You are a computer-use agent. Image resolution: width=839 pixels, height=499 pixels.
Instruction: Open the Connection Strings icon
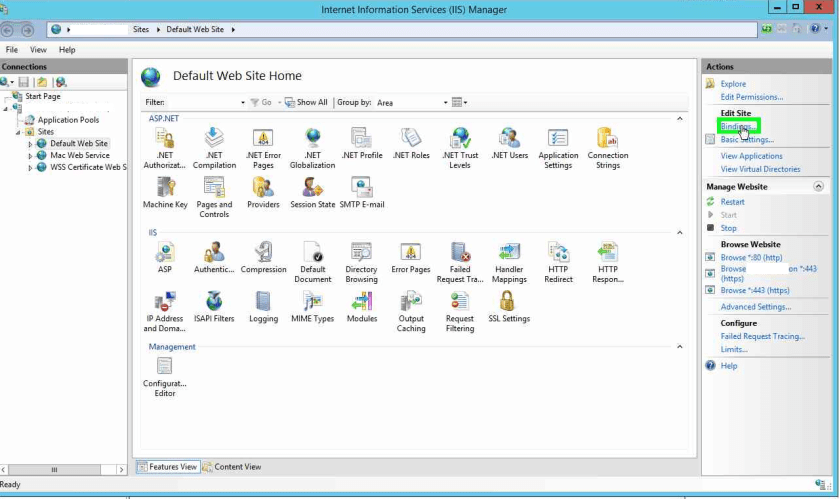(607, 139)
